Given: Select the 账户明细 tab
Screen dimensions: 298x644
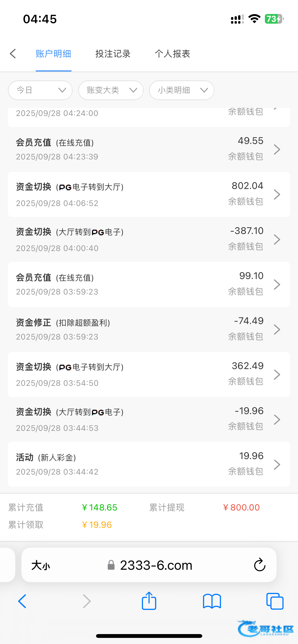Looking at the screenshot, I should pyautogui.click(x=53, y=54).
